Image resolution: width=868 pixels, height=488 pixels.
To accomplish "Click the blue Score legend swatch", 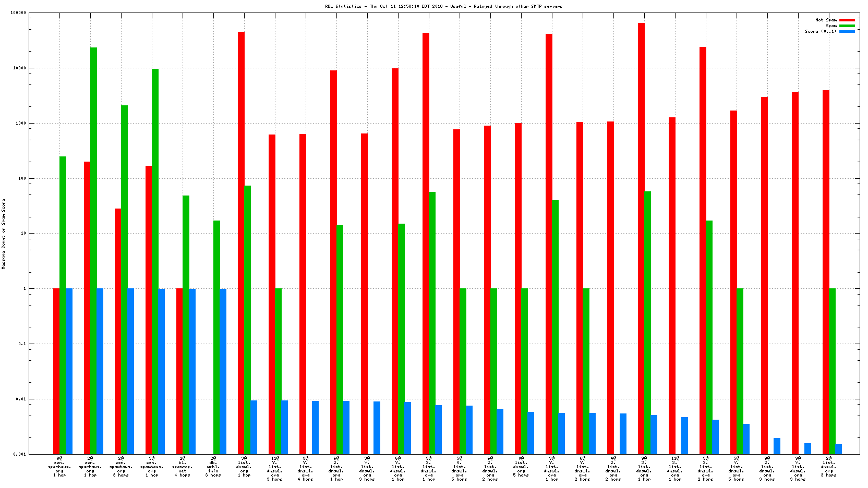I will (x=847, y=31).
